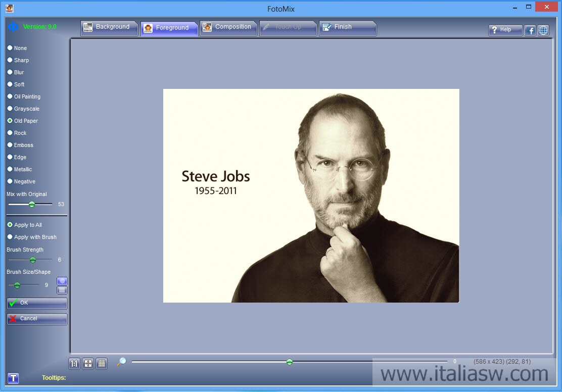562x392 pixels.
Task: Select the Emboss effect
Action: pyautogui.click(x=20, y=145)
